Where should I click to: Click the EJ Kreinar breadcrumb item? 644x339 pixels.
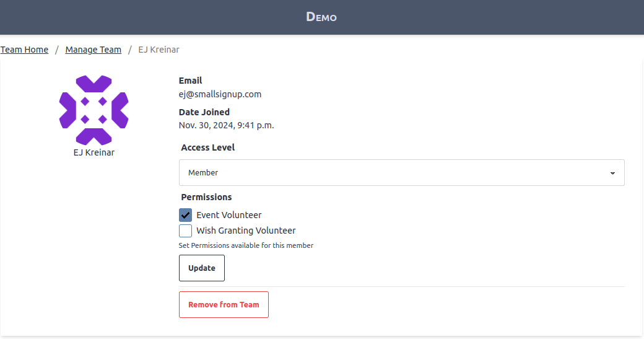159,50
